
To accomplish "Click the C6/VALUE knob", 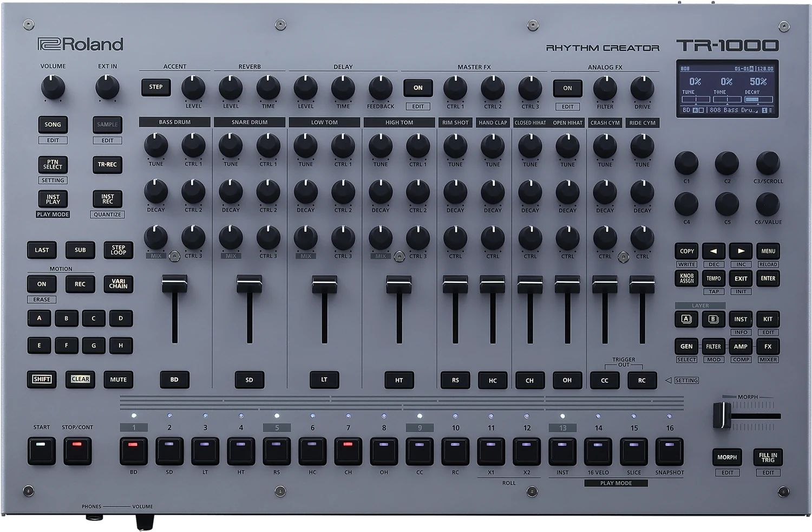I will (x=768, y=204).
